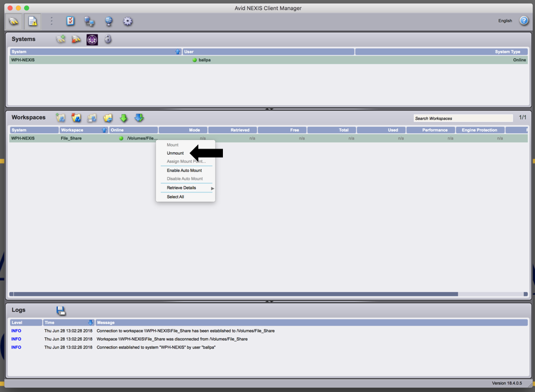Click the padlock icon in Systems panel
The width and height of the screenshot is (535, 392).
108,39
